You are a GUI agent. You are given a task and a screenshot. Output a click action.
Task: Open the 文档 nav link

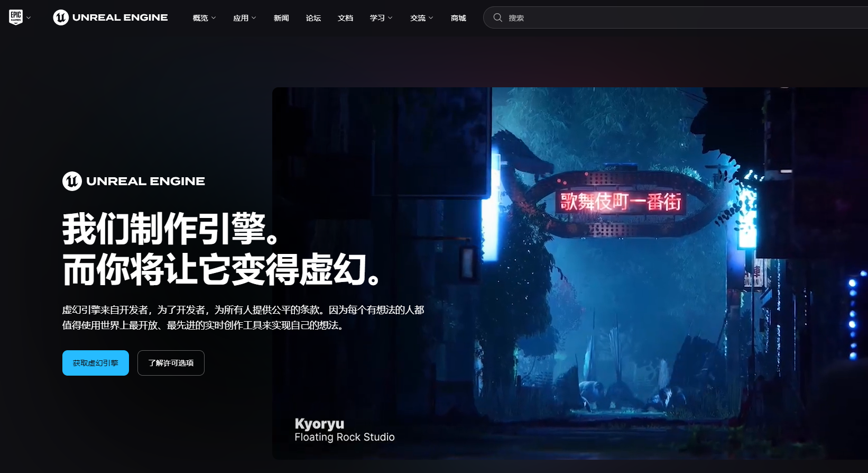[x=345, y=18]
